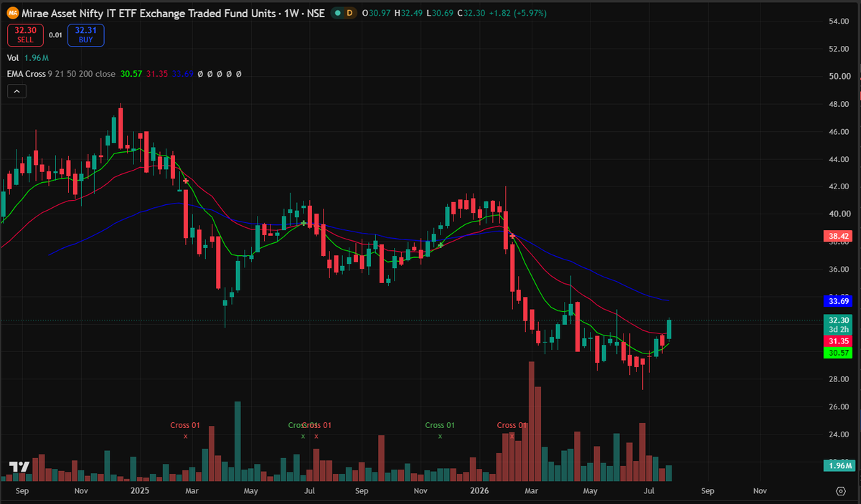This screenshot has width=861, height=504.
Task: Open chart settings gear icon
Action: click(x=841, y=491)
